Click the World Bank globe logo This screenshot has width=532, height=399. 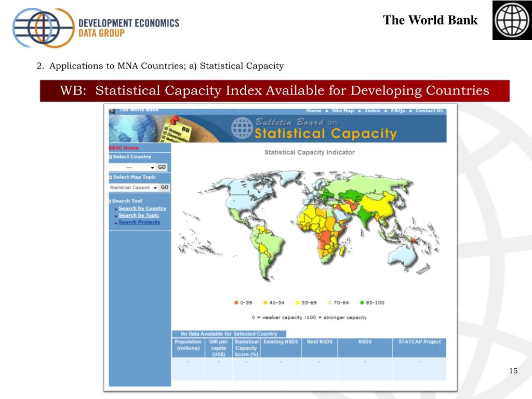pyautogui.click(x=512, y=20)
